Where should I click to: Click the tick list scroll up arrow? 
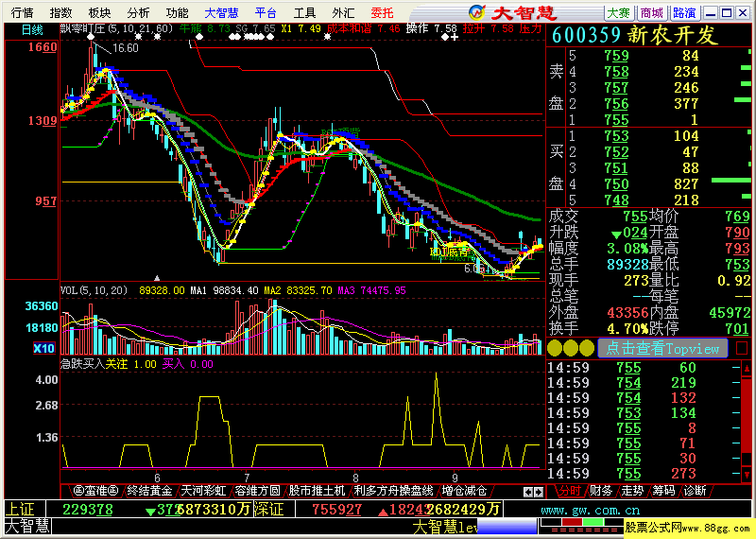[747, 369]
